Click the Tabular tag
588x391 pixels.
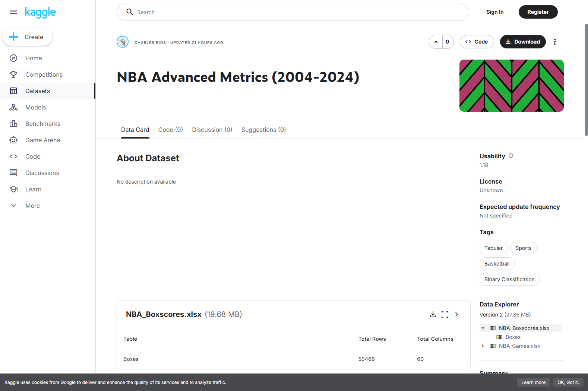coord(493,248)
